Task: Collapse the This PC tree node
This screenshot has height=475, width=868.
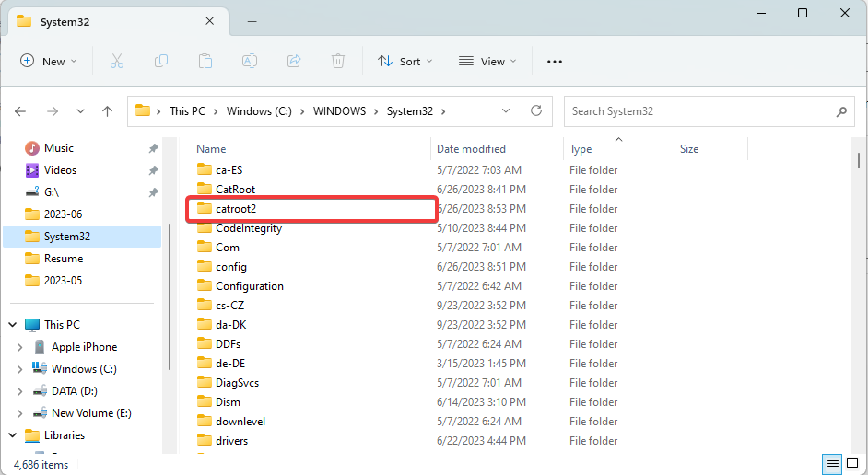Action: click(14, 325)
